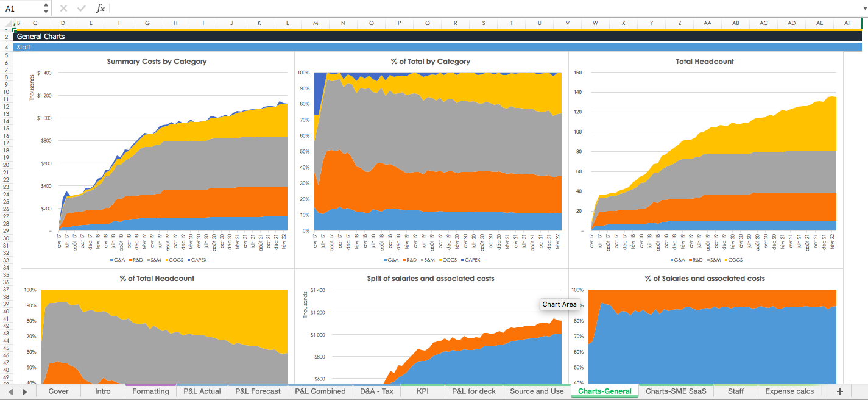
Task: Click 160 axis value in Total Headcount chart
Action: 578,73
